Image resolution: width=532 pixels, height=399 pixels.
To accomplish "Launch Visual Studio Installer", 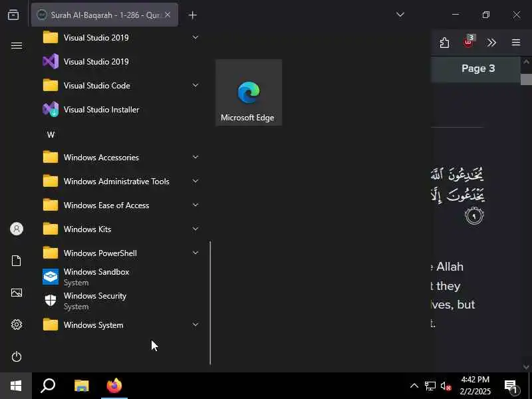I will 120,110.
